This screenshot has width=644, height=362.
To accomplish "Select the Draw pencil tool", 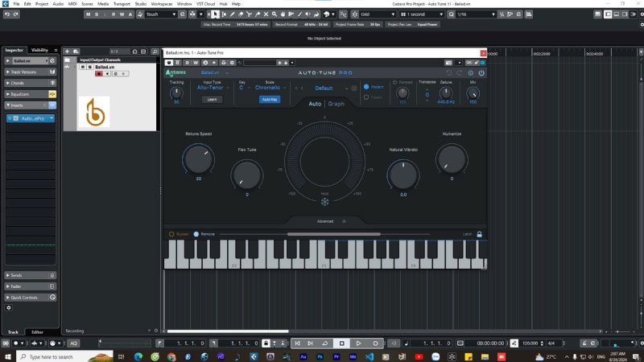I will click(233, 14).
